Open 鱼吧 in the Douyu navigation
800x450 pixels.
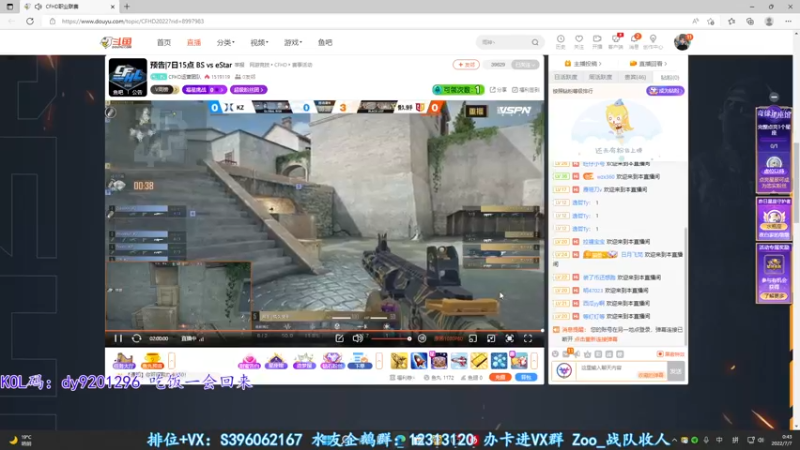tap(325, 42)
